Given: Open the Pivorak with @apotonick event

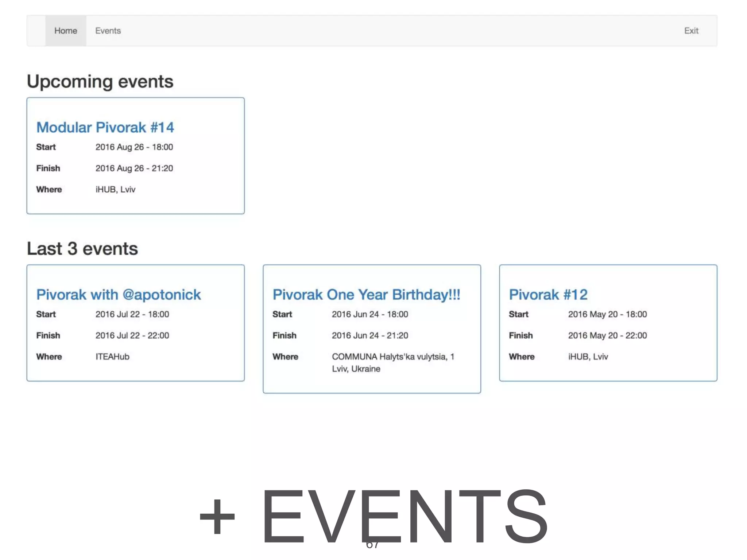Looking at the screenshot, I should click(119, 295).
